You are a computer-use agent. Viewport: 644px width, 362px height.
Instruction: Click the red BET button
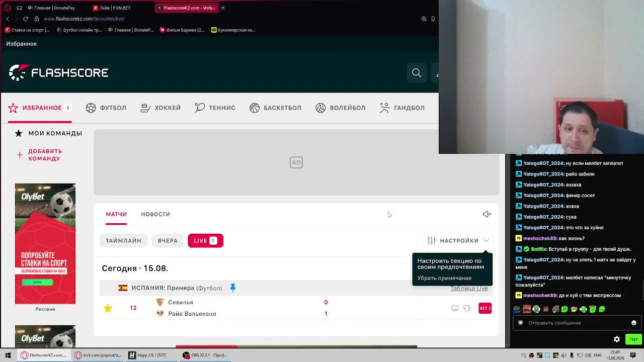coord(485,308)
